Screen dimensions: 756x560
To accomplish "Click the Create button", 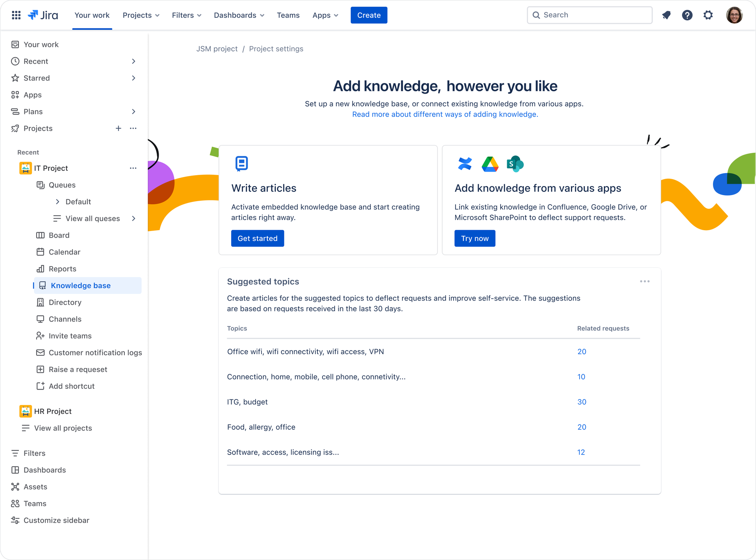I will (x=369, y=15).
